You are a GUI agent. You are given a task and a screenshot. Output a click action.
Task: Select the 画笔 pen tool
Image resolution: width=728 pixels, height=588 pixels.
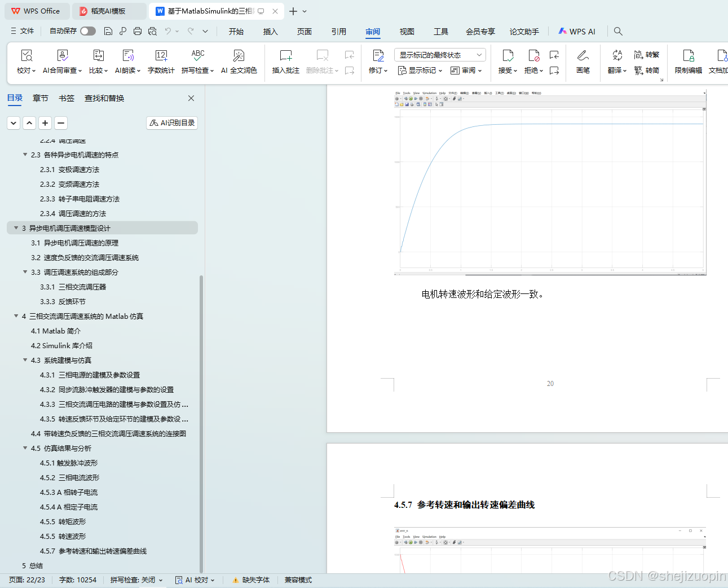[583, 62]
